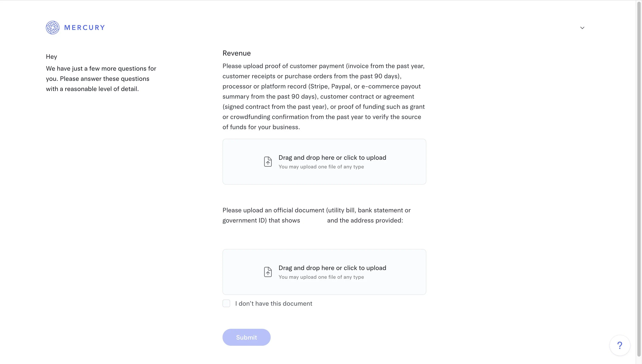
Task: Click the MERCURY wordmark text
Action: [x=84, y=28]
